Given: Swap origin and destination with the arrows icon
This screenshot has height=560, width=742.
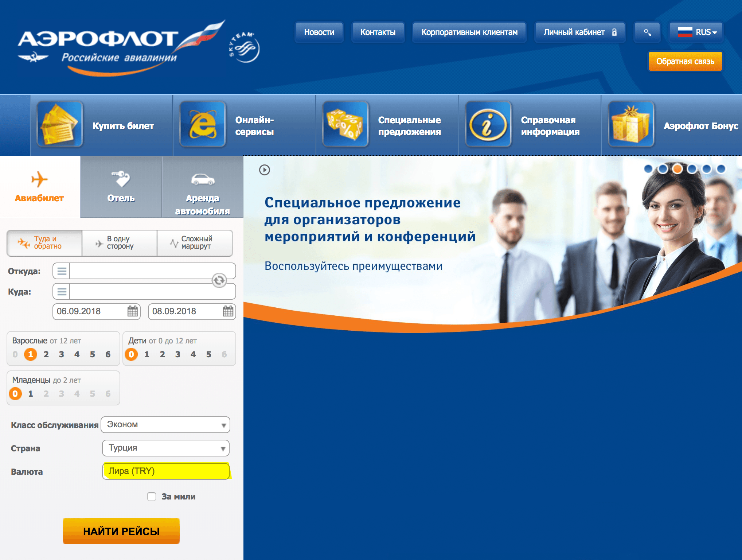Looking at the screenshot, I should (x=219, y=280).
